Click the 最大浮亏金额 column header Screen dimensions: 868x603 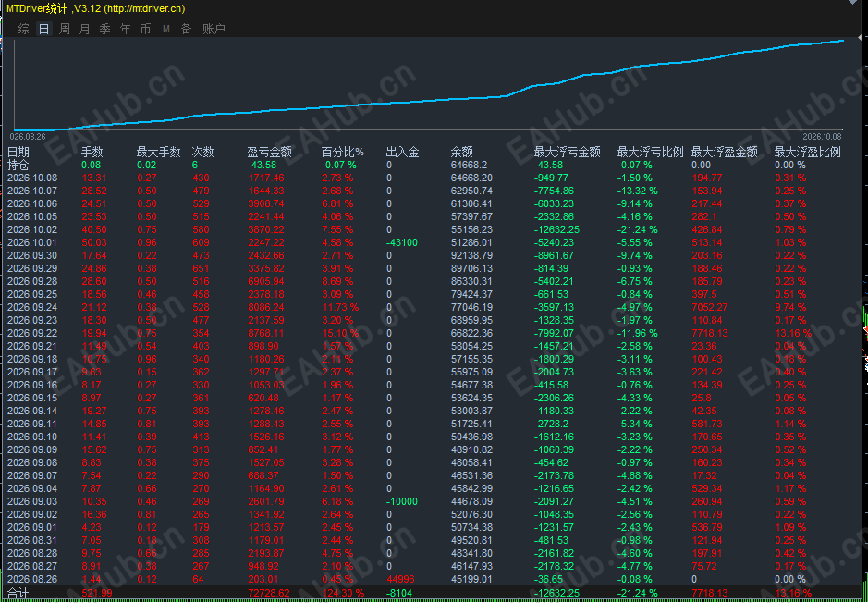568,153
